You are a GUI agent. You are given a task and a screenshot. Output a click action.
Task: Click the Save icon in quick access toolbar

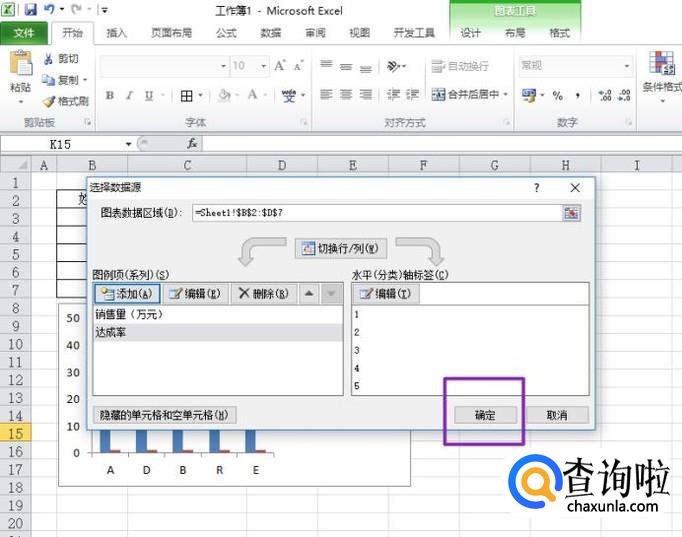point(31,10)
